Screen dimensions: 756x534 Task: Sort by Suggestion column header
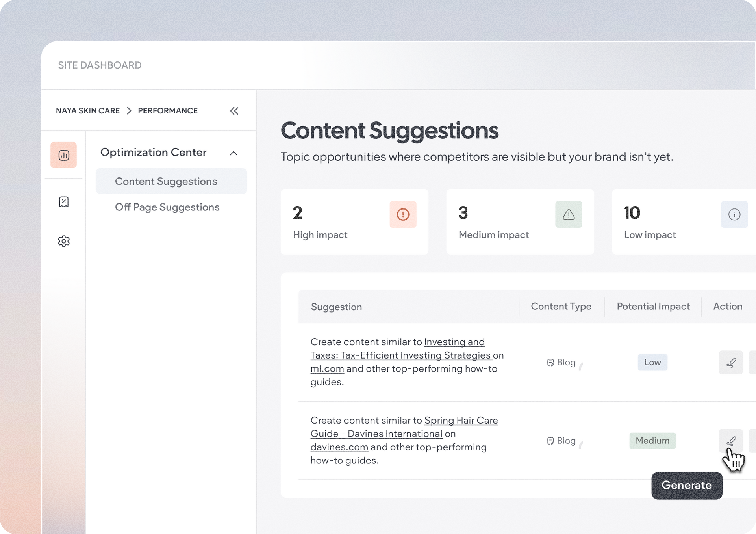336,307
